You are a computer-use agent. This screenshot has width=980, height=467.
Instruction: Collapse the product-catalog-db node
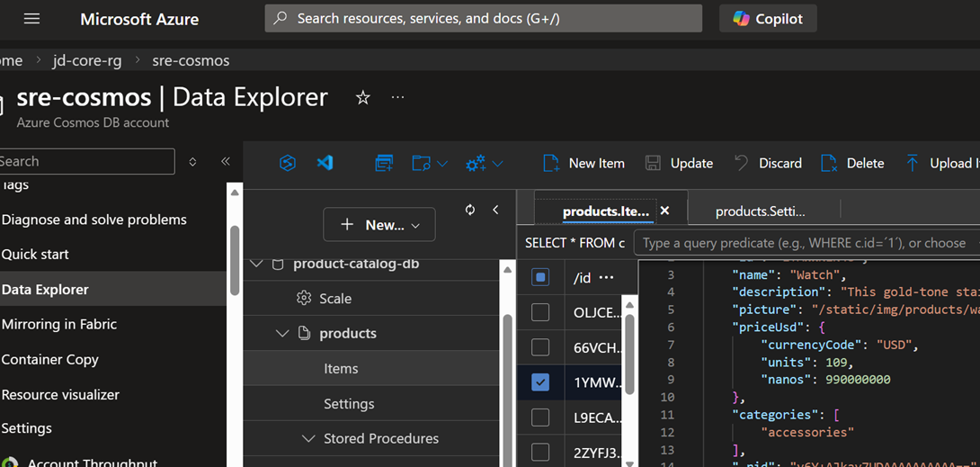coord(255,264)
